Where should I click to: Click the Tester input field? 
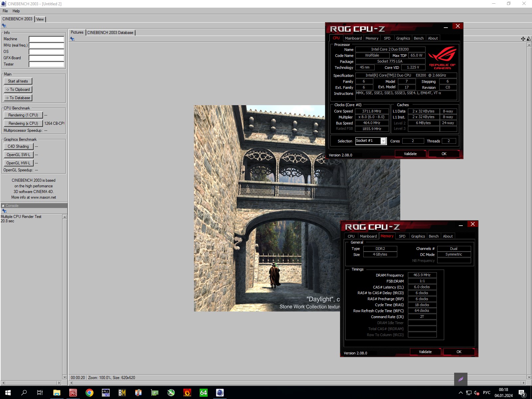pyautogui.click(x=46, y=64)
